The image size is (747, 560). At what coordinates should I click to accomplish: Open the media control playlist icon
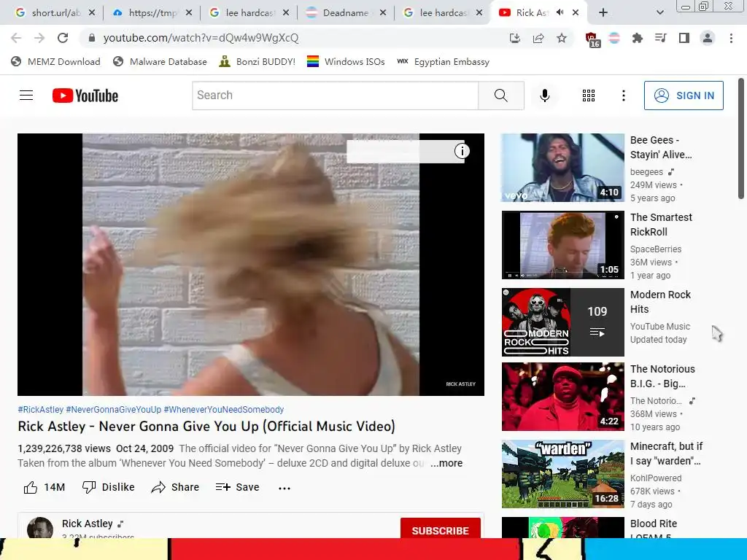661,38
